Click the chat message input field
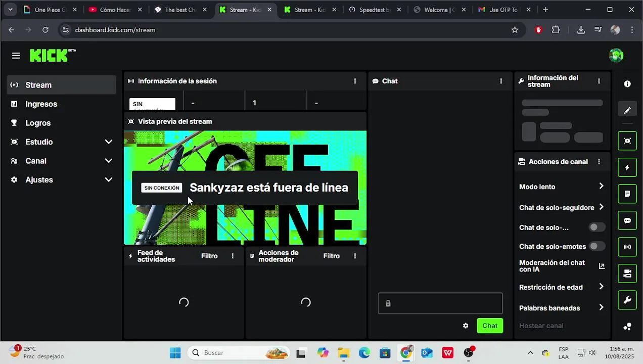The height and width of the screenshot is (364, 643). pyautogui.click(x=440, y=303)
